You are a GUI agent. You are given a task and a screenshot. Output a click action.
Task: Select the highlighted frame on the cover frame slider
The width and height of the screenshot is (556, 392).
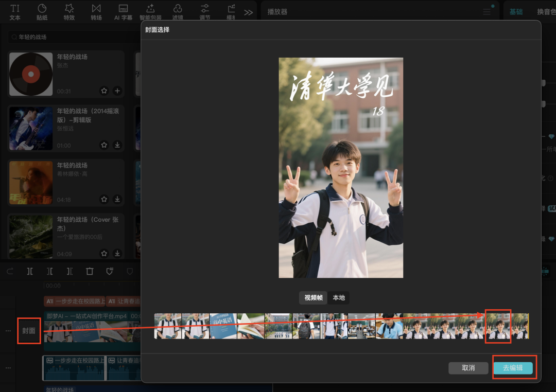(497, 326)
